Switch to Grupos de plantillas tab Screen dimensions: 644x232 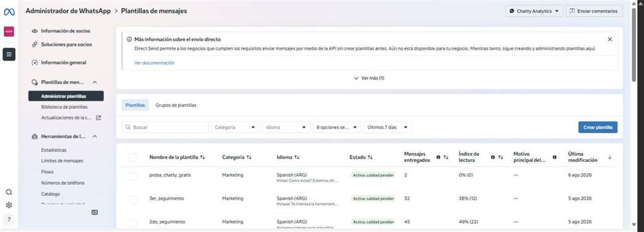(176, 105)
